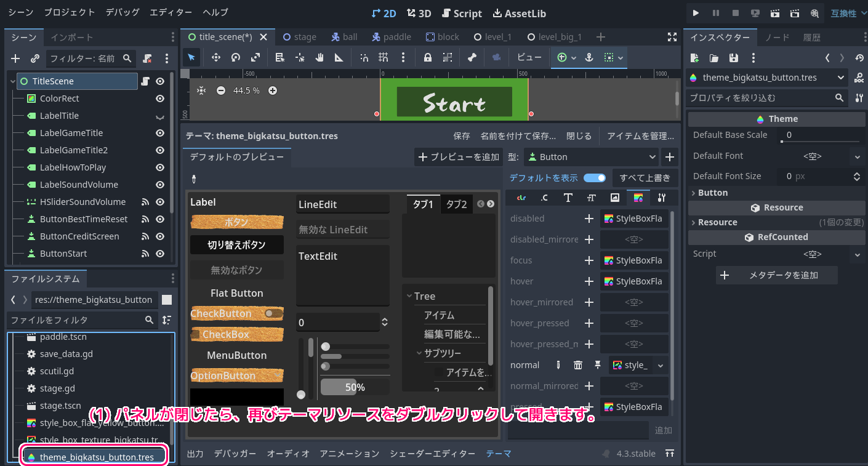This screenshot has height=466, width=868.
Task: Hide the ButtonStart node
Action: tap(160, 254)
